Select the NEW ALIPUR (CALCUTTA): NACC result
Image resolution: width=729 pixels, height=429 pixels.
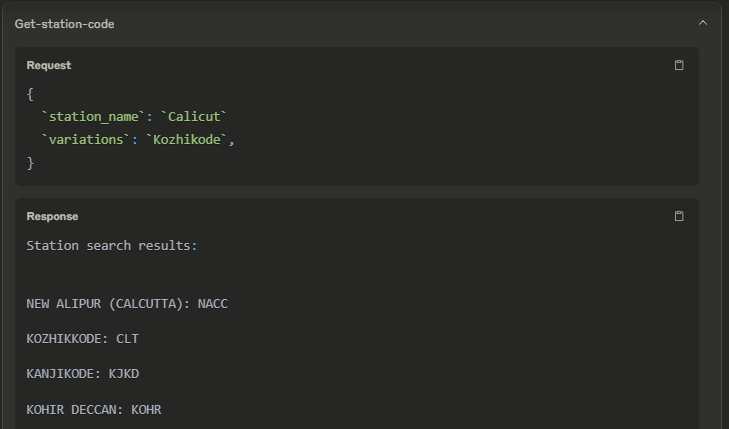click(127, 304)
